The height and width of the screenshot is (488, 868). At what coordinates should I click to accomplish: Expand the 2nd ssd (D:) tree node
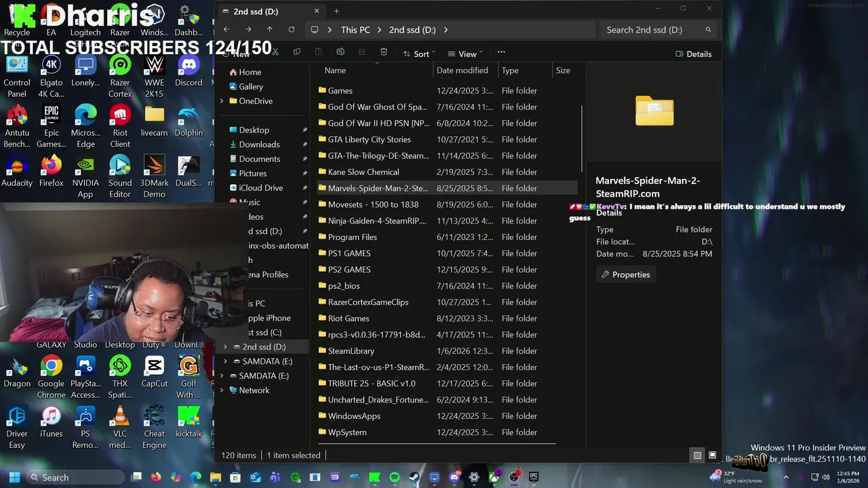click(x=226, y=347)
